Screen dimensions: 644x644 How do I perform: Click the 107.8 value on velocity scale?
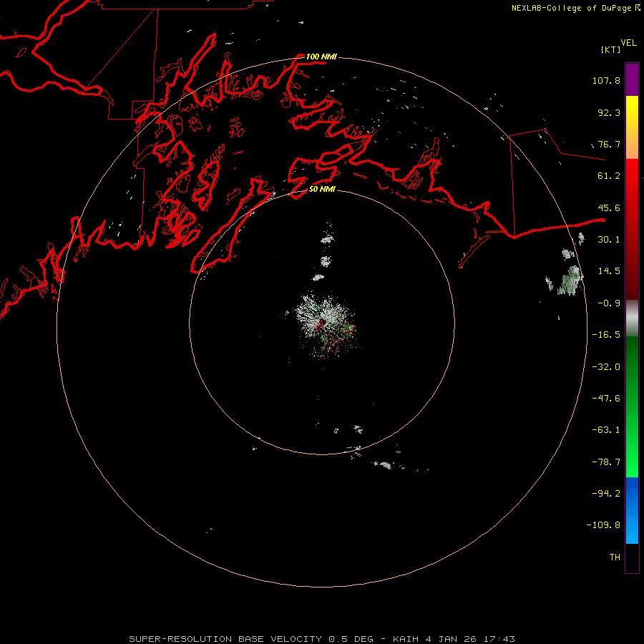(x=606, y=80)
